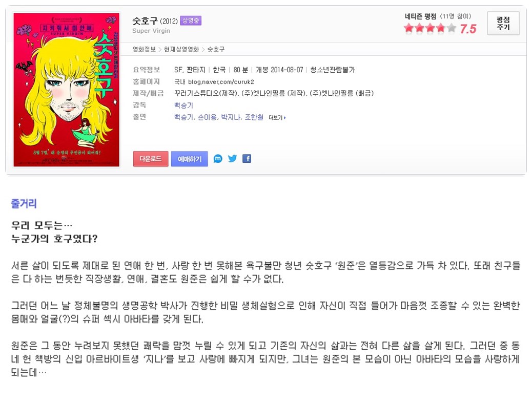Share the movie on Twitter
Viewport: 532px width, 404px height.
coord(232,158)
